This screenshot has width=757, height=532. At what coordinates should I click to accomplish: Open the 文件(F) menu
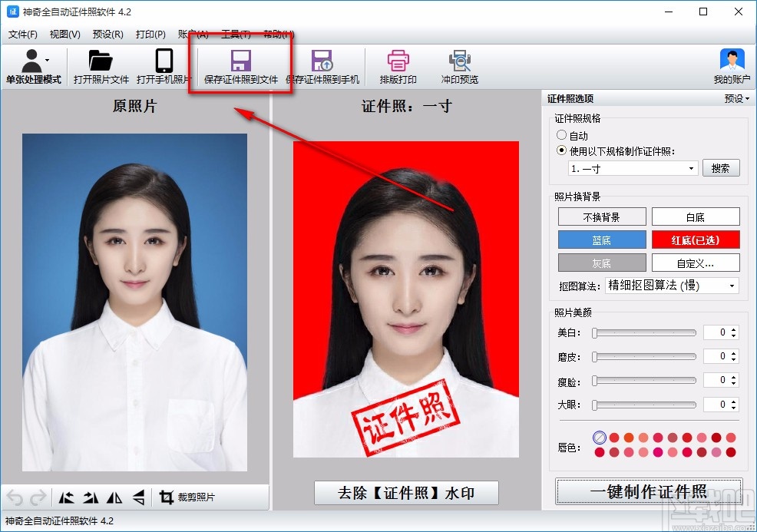coord(23,35)
